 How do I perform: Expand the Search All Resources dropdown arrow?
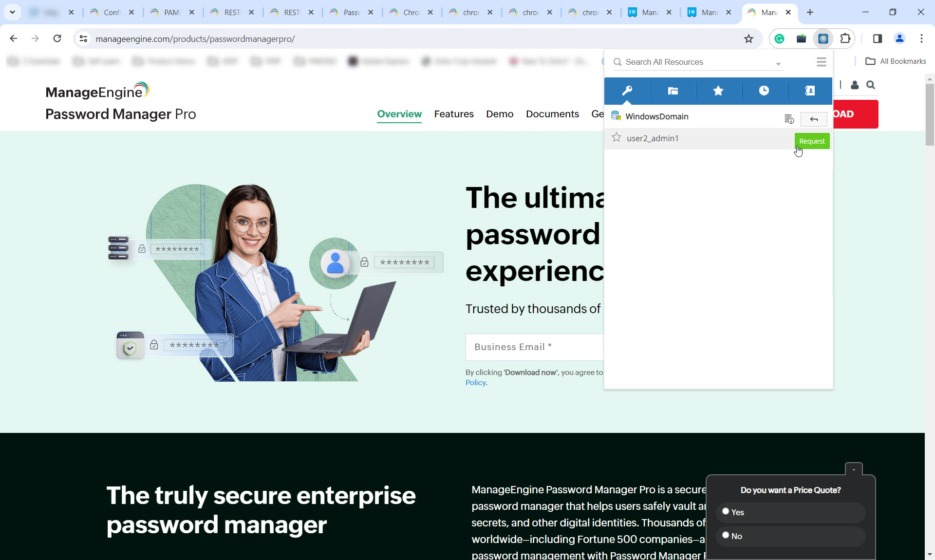pyautogui.click(x=778, y=64)
